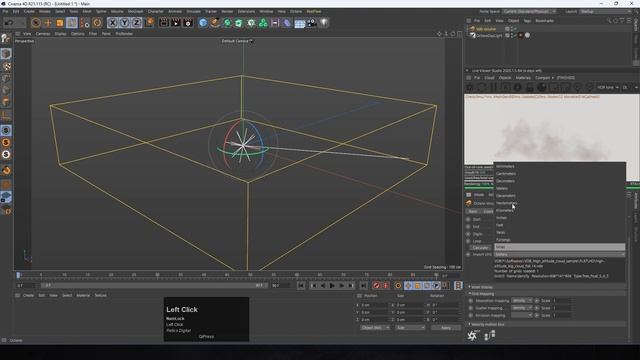The width and height of the screenshot is (640, 360).
Task: Toggle the Start parameter animation circle
Action: point(468,219)
